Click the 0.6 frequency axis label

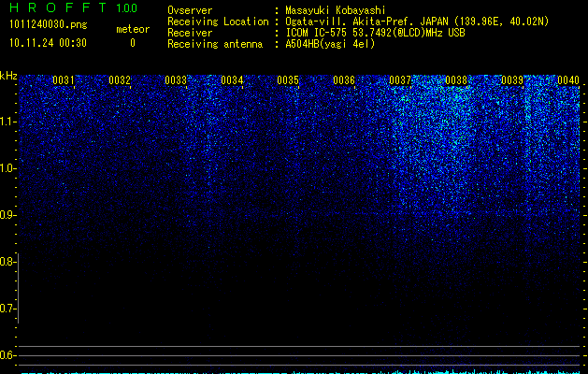pyautogui.click(x=8, y=355)
